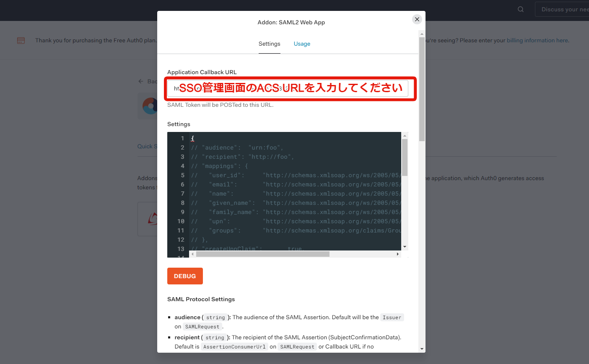The image size is (589, 364).
Task: Click the code editor scroll right arrow
Action: 397,254
